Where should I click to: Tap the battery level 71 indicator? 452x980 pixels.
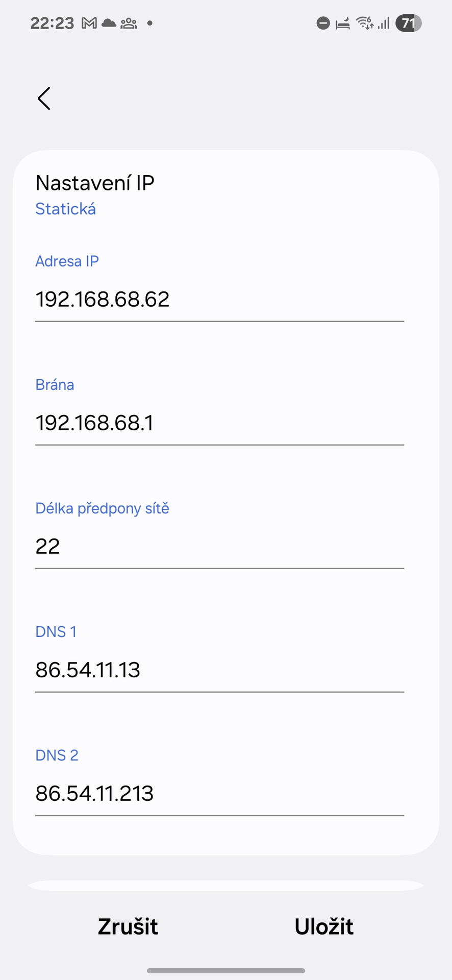point(408,23)
